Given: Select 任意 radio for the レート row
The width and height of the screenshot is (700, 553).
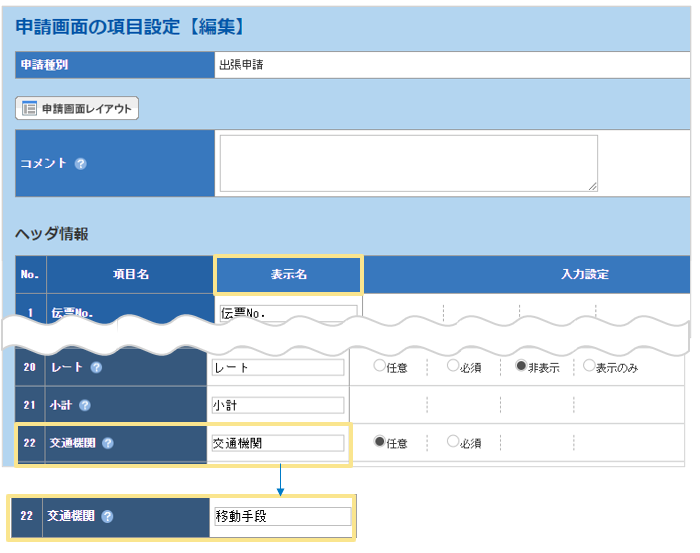Looking at the screenshot, I should (379, 367).
